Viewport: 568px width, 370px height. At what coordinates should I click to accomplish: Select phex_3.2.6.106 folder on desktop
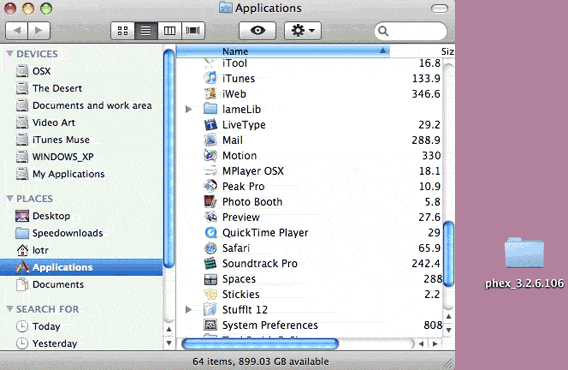(x=524, y=263)
